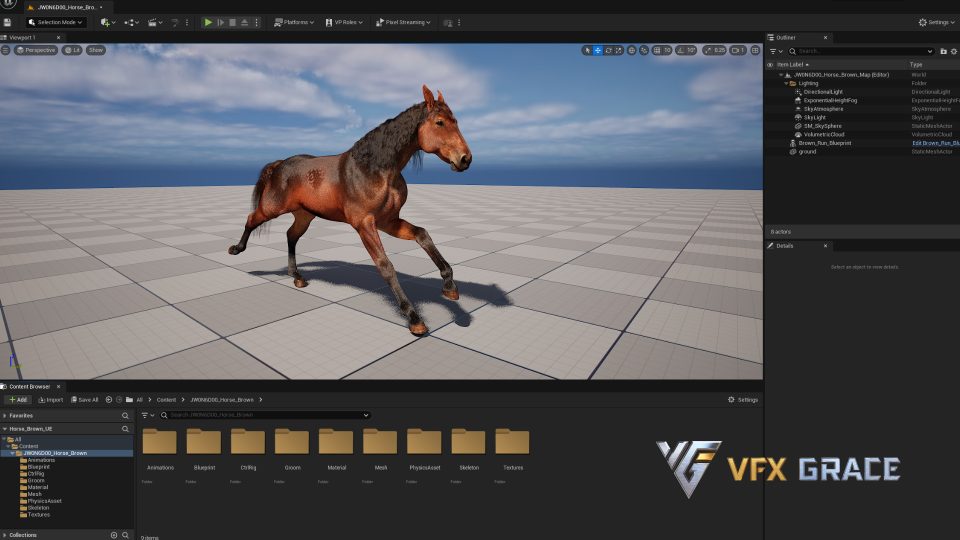960x540 pixels.
Task: Open Outliner settings gear
Action: tap(954, 51)
